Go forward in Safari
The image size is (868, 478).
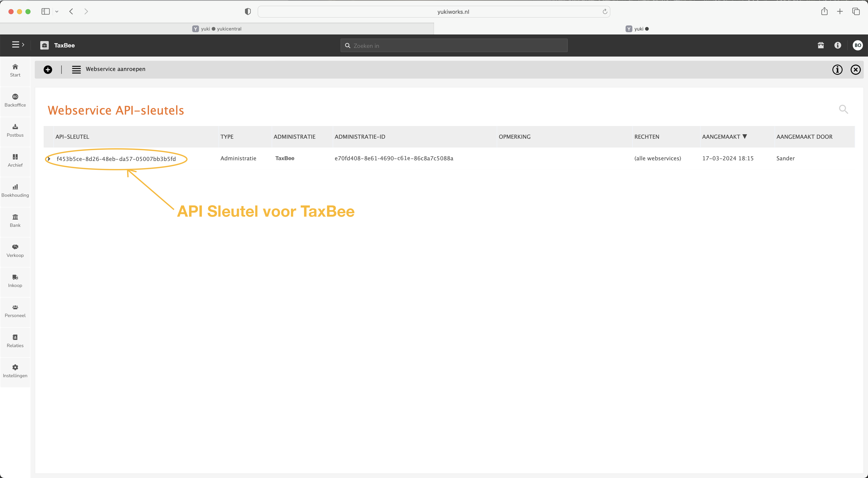(86, 11)
